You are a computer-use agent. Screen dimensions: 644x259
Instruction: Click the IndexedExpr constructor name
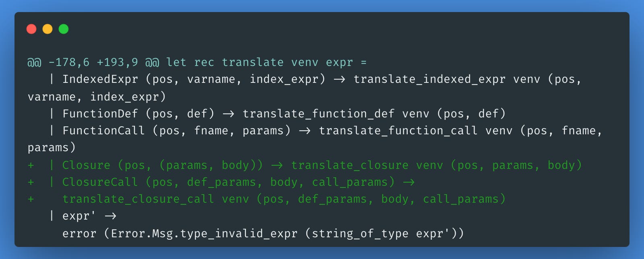[100, 79]
